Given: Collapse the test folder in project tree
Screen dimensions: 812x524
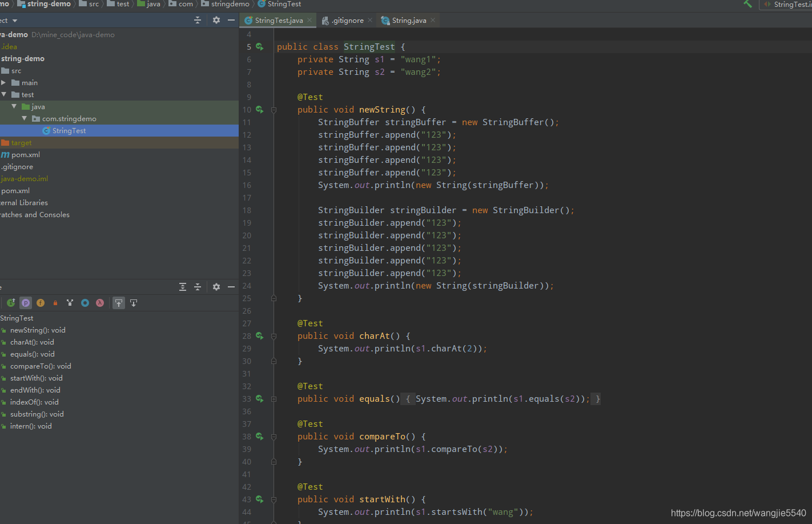Looking at the screenshot, I should pyautogui.click(x=4, y=95).
